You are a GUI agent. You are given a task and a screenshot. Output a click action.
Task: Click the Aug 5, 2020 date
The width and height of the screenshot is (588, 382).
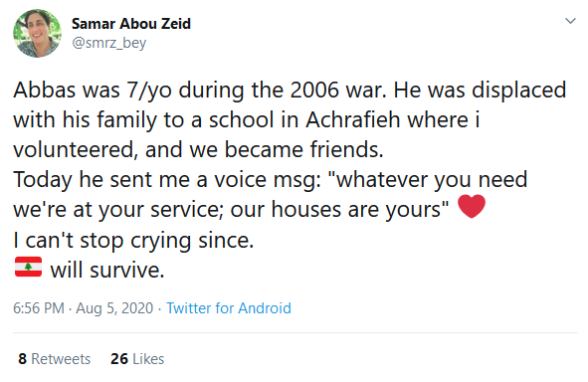click(114, 308)
